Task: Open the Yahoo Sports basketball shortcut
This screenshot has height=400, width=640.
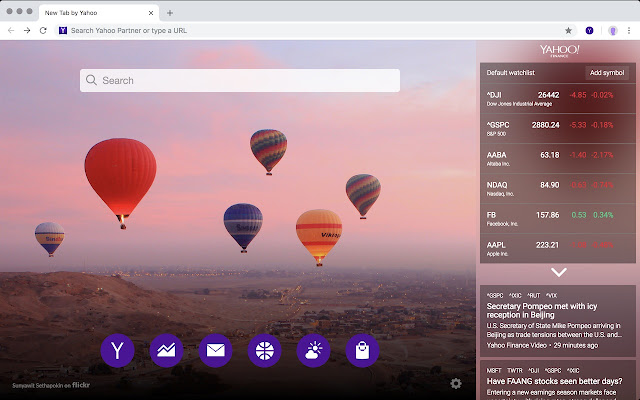Action: 264,351
